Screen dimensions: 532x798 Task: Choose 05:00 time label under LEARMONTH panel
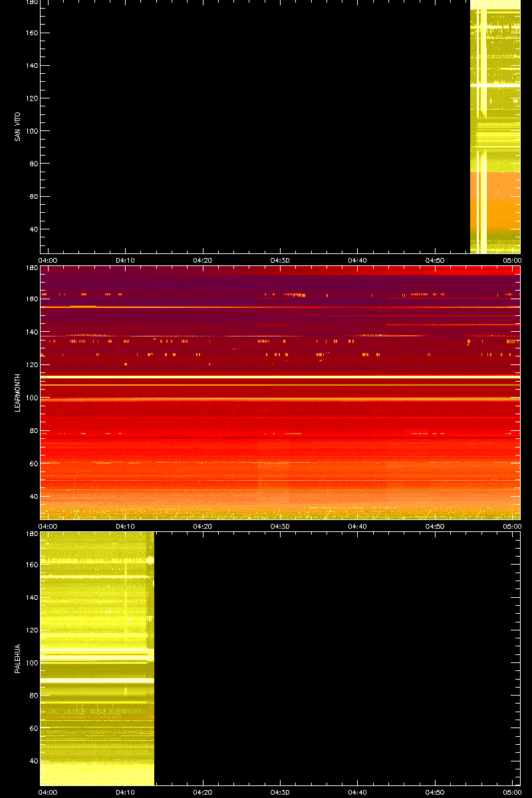click(512, 526)
